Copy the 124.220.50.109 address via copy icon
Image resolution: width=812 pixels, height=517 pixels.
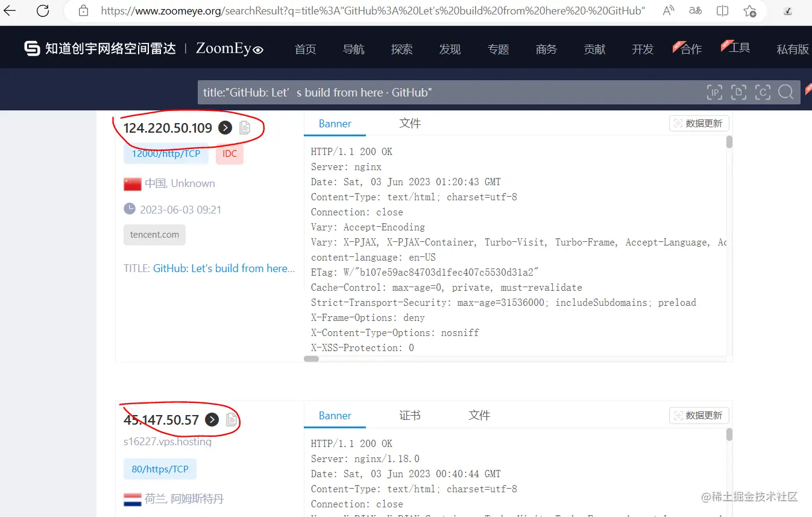click(x=244, y=127)
